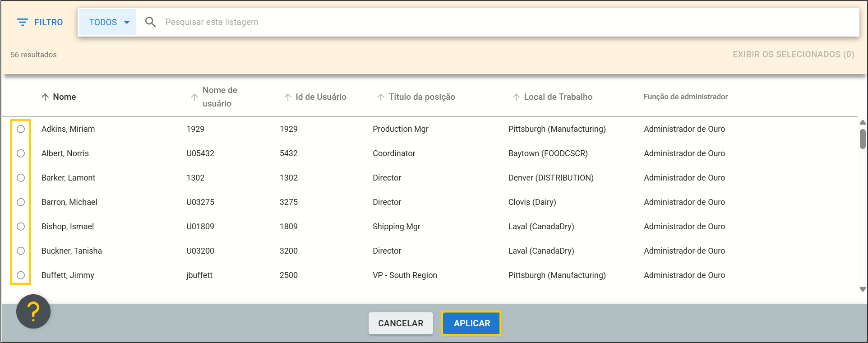Click Exibir os selecionados (0)
Viewport: 868px width, 343px height.
(x=793, y=55)
